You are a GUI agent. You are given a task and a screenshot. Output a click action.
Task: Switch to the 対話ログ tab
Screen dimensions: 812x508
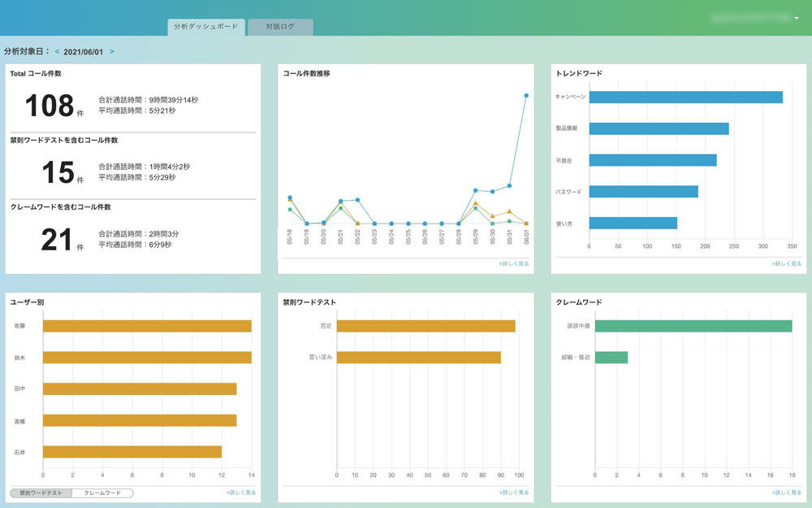coord(280,27)
